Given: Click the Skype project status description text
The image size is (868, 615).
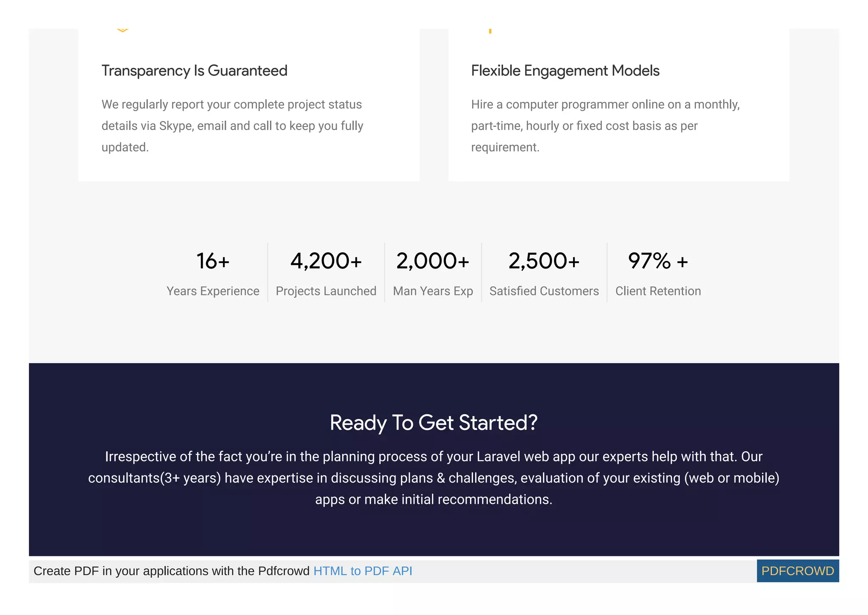Looking at the screenshot, I should point(232,126).
